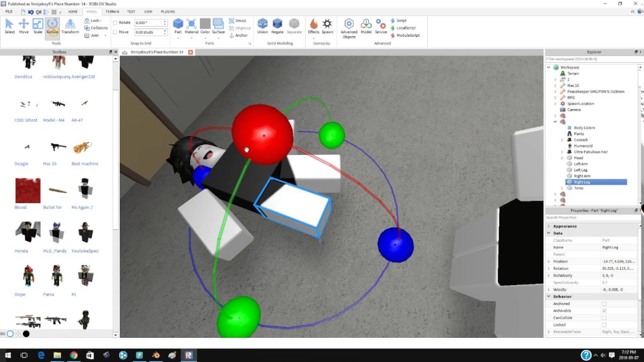Anchor the selected part
This screenshot has height=362, width=644.
click(238, 35)
